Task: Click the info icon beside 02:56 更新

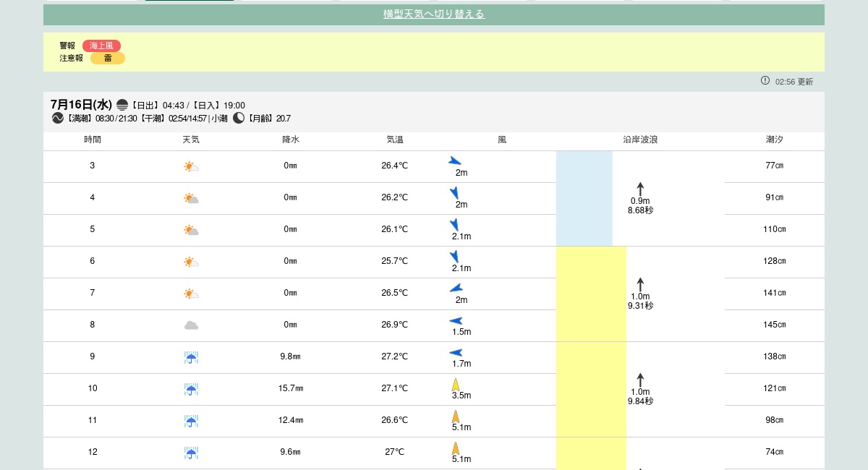Action: 765,81
